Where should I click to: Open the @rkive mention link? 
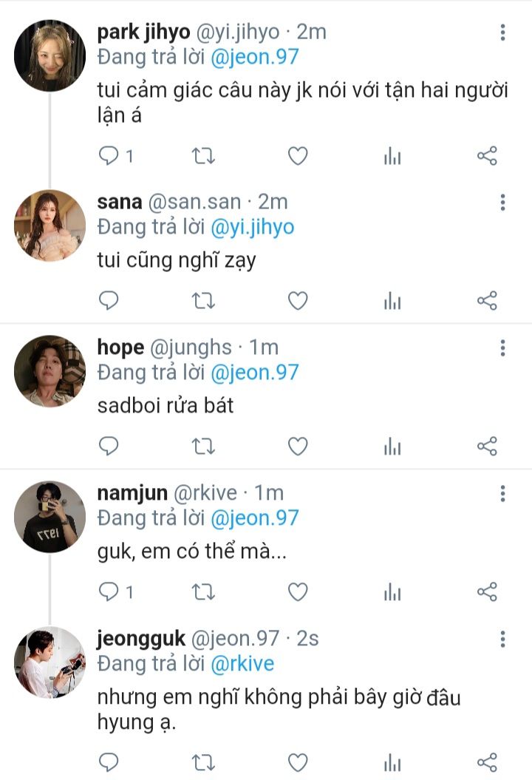click(x=242, y=663)
